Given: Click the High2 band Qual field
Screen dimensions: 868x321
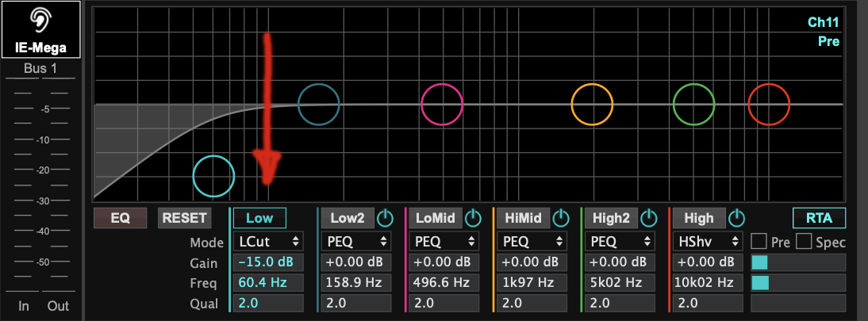Looking at the screenshot, I should pyautogui.click(x=620, y=304).
